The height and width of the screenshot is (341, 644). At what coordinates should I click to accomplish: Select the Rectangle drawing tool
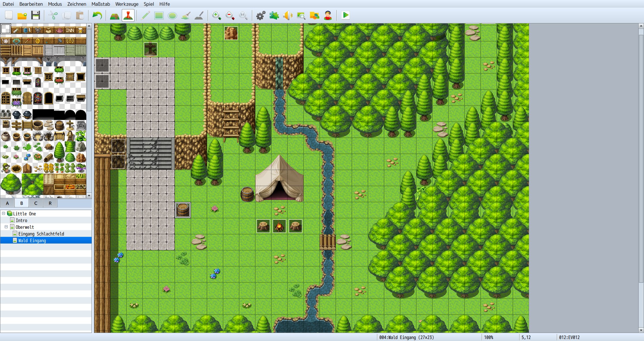point(158,15)
